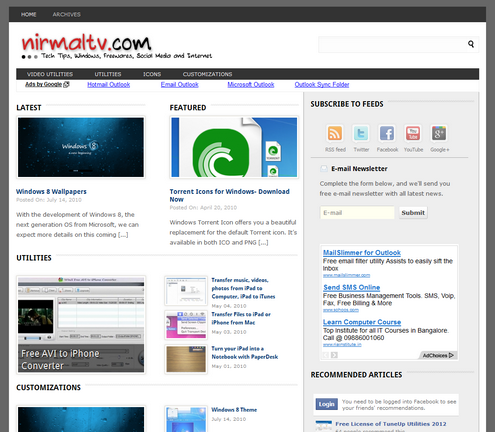Click the Windows 8 wallpaper thumbnail
This screenshot has width=495, height=432.
click(x=81, y=147)
